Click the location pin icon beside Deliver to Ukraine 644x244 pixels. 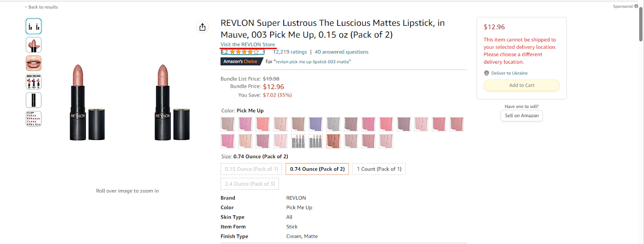(486, 73)
